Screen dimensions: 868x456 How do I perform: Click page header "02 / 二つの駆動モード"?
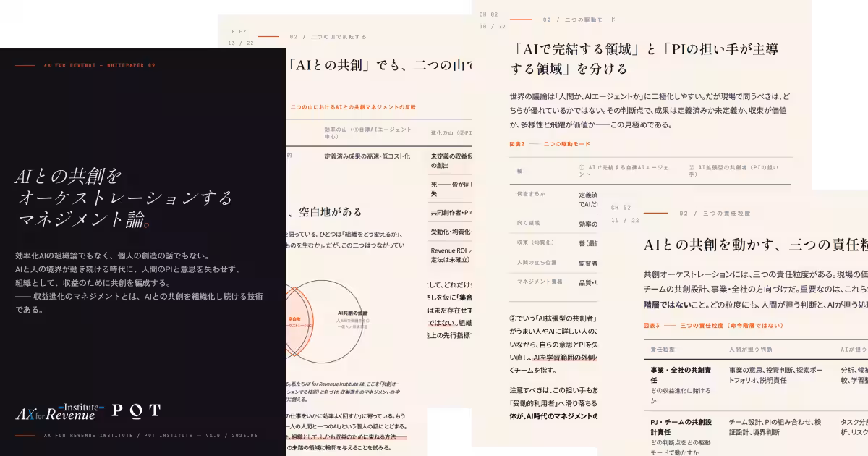[x=579, y=20]
